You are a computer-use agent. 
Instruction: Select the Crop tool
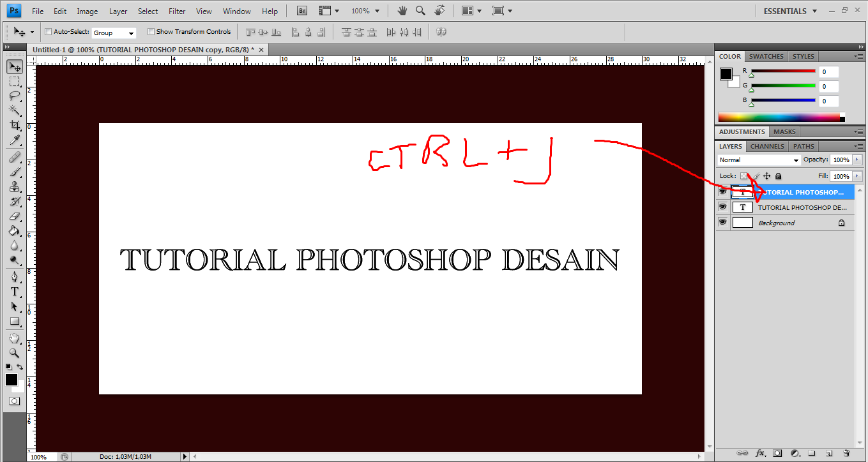pos(15,126)
